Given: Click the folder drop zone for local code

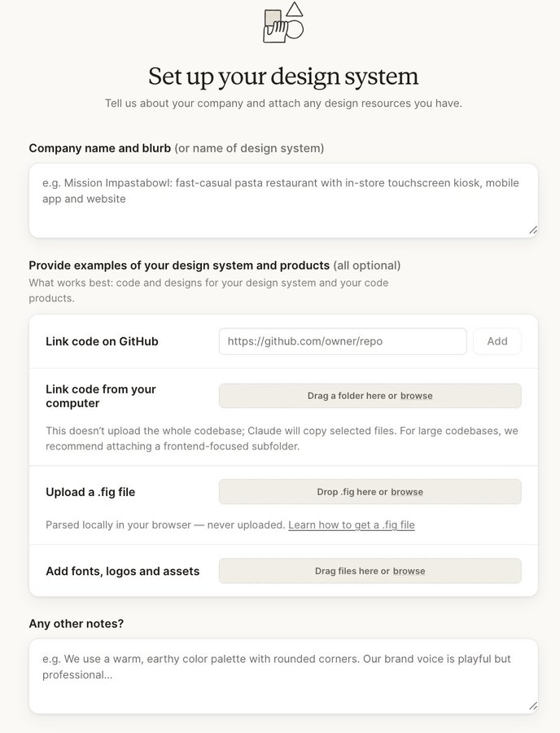Looking at the screenshot, I should pyautogui.click(x=370, y=396).
